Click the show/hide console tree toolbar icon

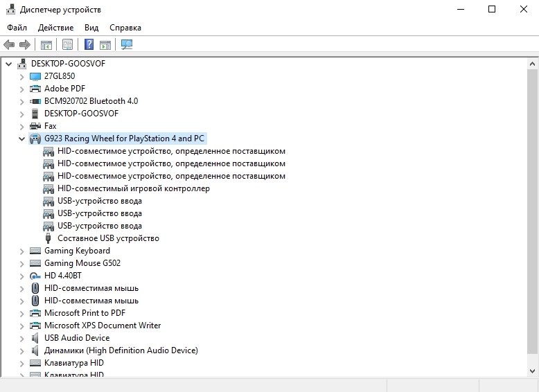click(x=46, y=45)
